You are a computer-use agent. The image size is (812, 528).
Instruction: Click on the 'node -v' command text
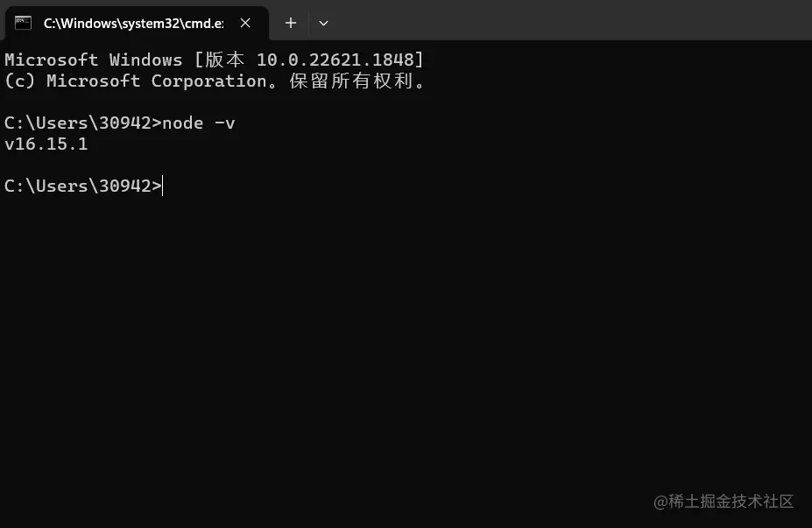click(199, 123)
